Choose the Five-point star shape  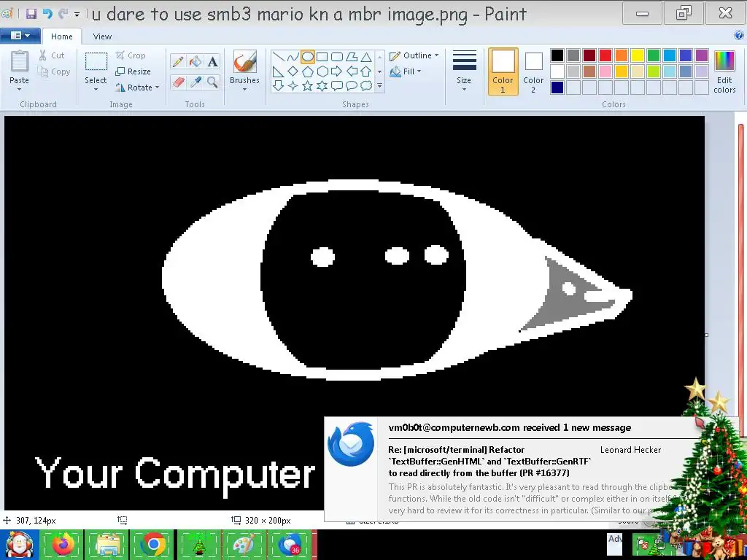308,86
